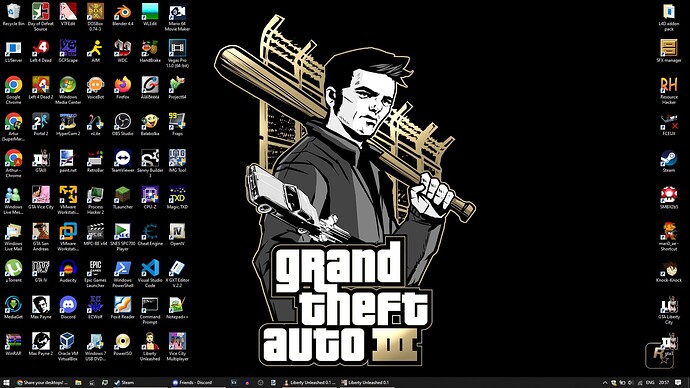Open the SMBX2b5 mushroom shortcut

pyautogui.click(x=669, y=198)
